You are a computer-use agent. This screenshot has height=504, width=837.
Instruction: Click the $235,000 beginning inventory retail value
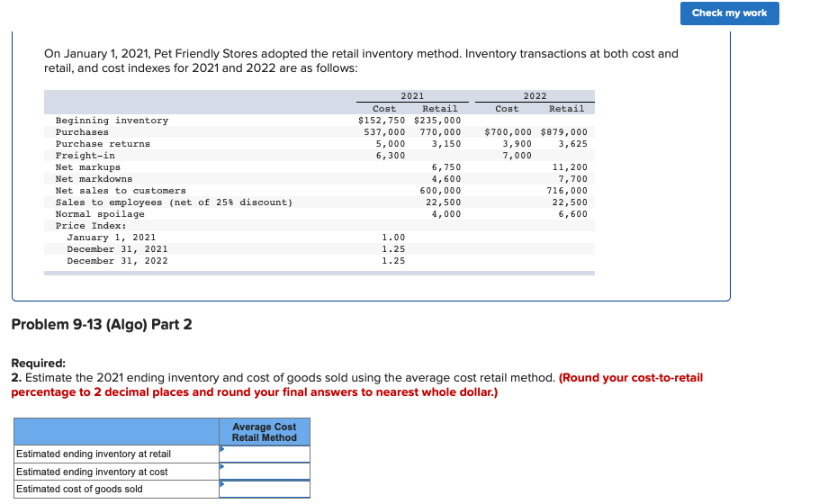437,121
